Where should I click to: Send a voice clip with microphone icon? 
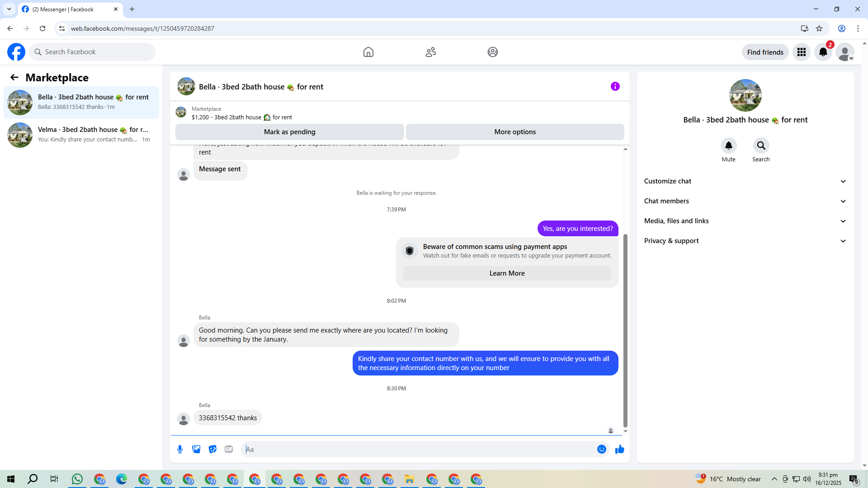point(180,449)
